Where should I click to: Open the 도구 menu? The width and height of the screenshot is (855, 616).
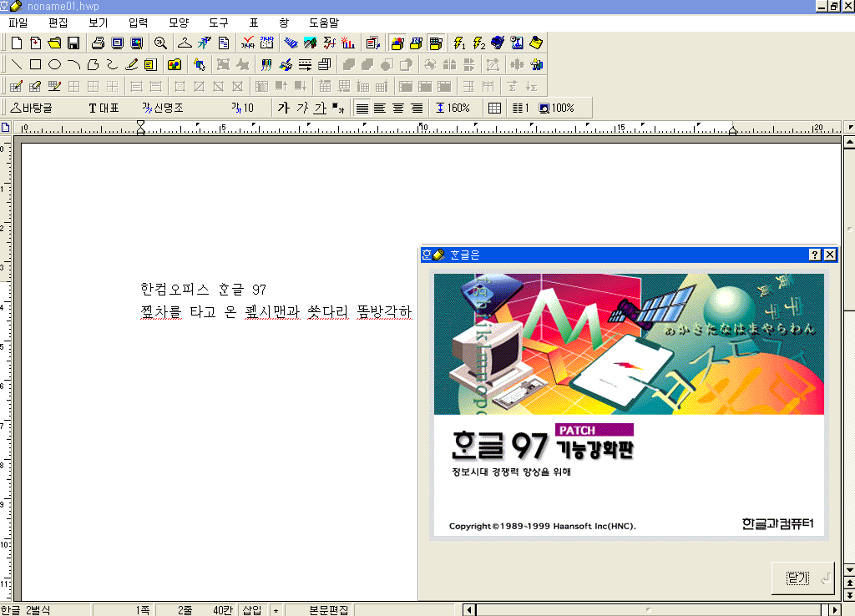click(218, 23)
